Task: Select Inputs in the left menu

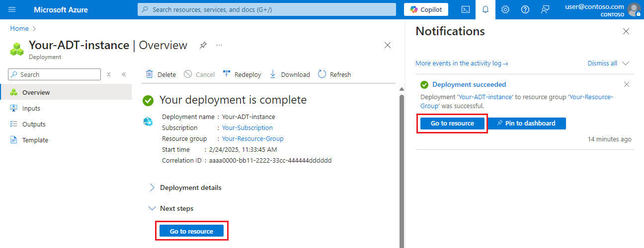Action: coord(31,108)
